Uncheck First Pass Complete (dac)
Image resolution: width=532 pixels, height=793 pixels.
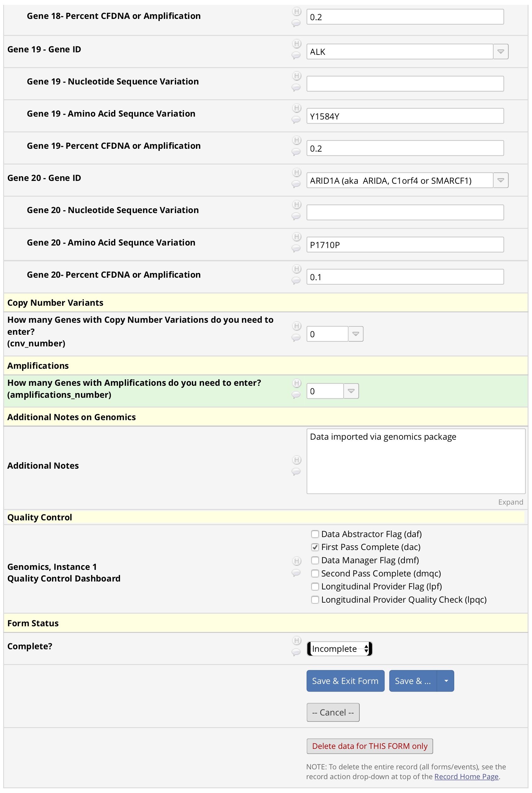pos(315,547)
